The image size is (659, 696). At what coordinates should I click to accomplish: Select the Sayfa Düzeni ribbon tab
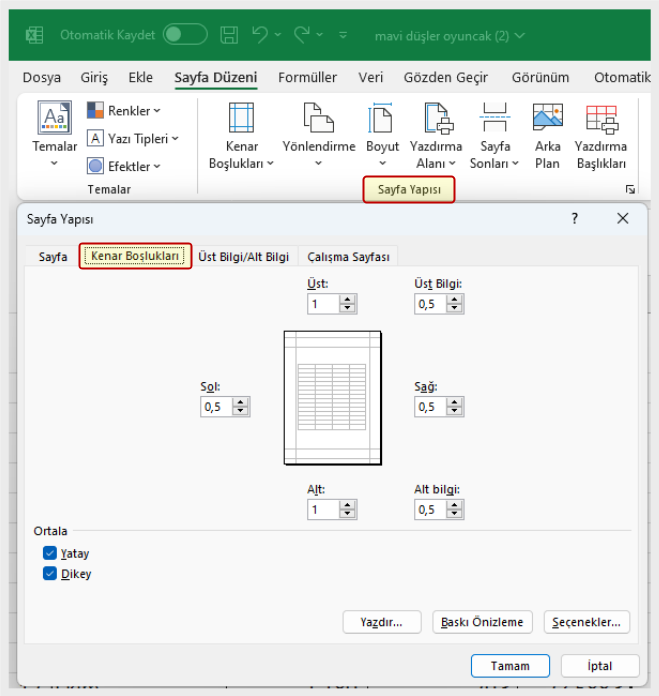(x=216, y=78)
